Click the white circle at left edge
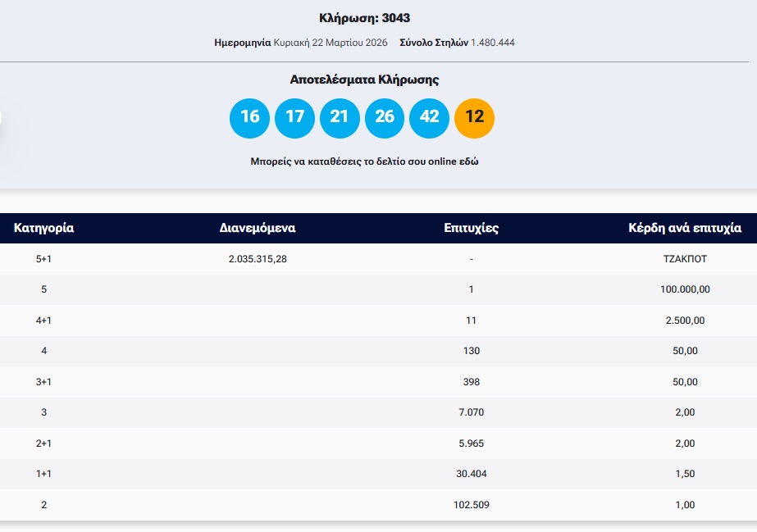This screenshot has height=532, width=757. [2, 118]
